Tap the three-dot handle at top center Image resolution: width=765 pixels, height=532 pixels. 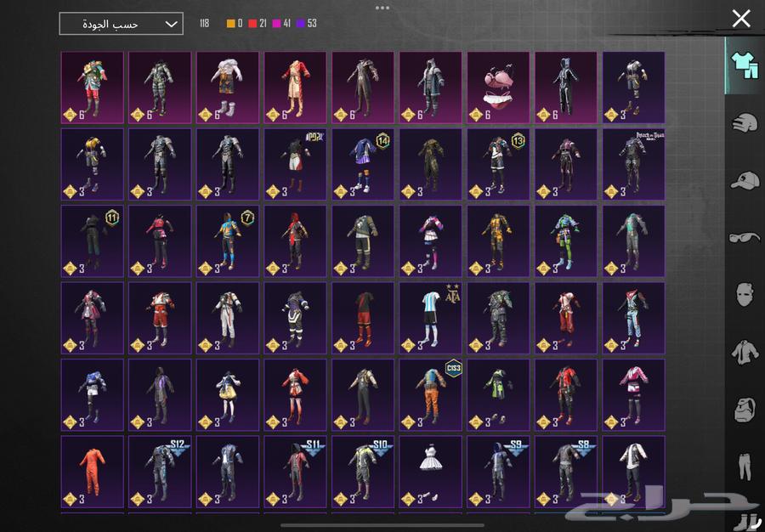click(382, 8)
